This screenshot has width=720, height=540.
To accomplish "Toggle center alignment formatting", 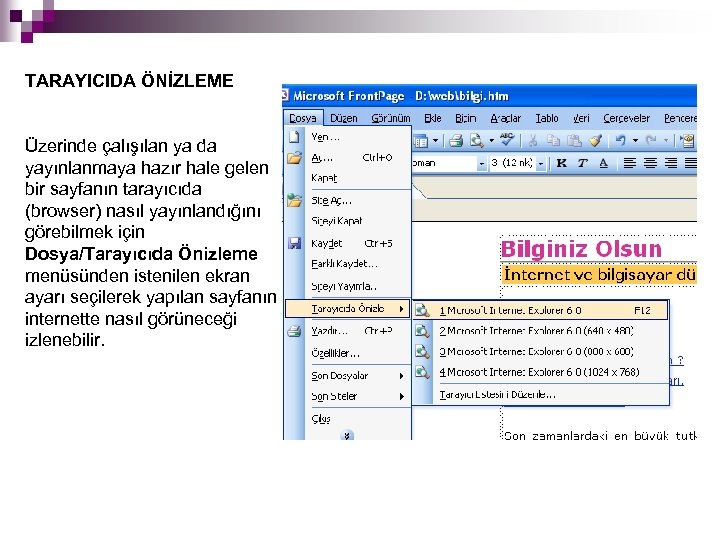I will pos(650,163).
